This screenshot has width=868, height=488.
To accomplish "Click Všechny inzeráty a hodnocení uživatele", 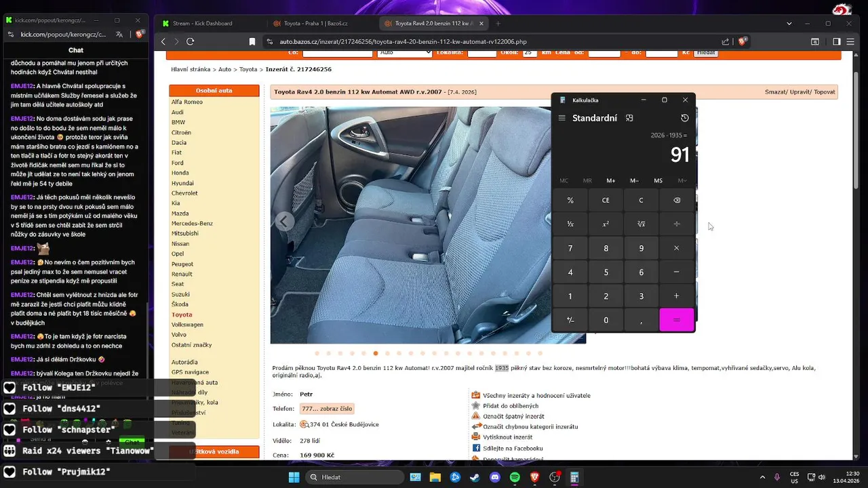I will click(536, 395).
